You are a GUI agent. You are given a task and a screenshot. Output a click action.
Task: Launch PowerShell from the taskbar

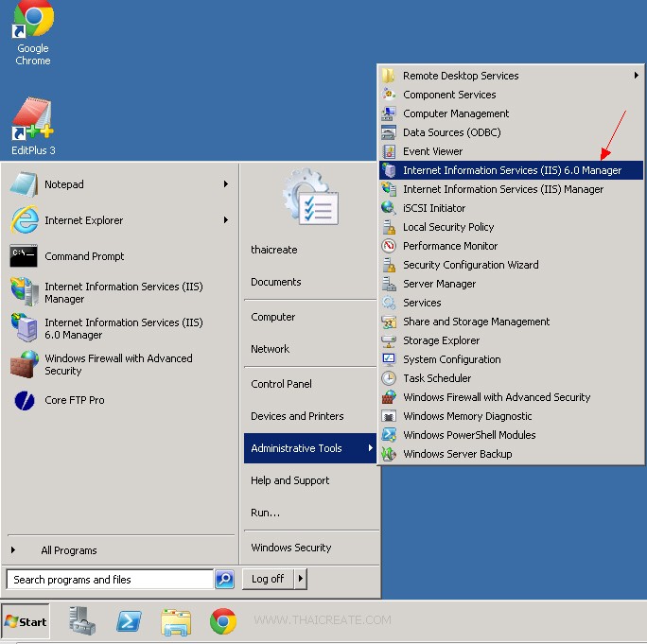point(129,621)
